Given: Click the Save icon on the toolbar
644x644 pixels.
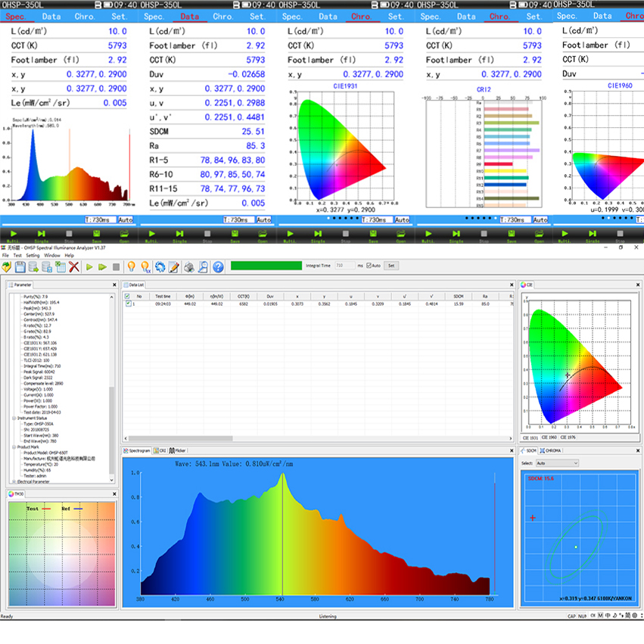Looking at the screenshot, I should [19, 265].
